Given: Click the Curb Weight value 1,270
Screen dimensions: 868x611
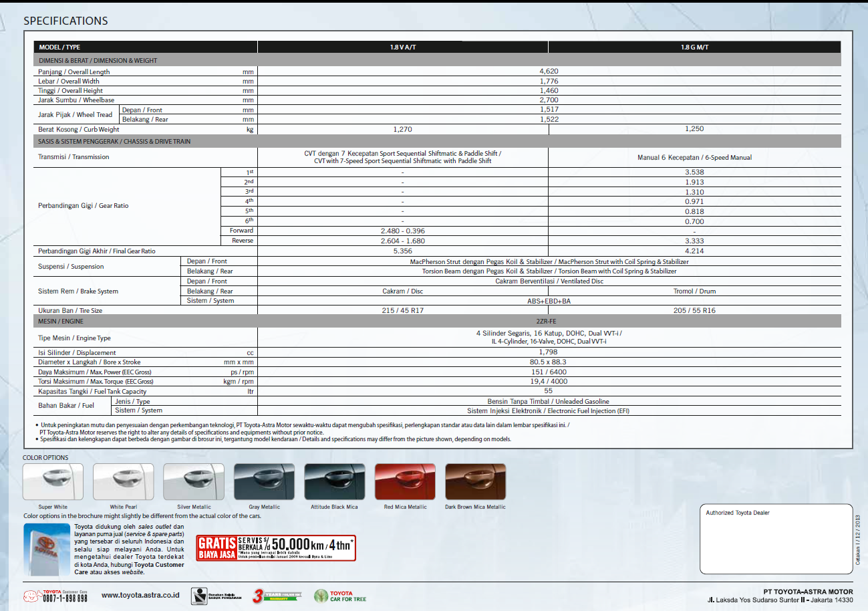Looking at the screenshot, I should [403, 129].
